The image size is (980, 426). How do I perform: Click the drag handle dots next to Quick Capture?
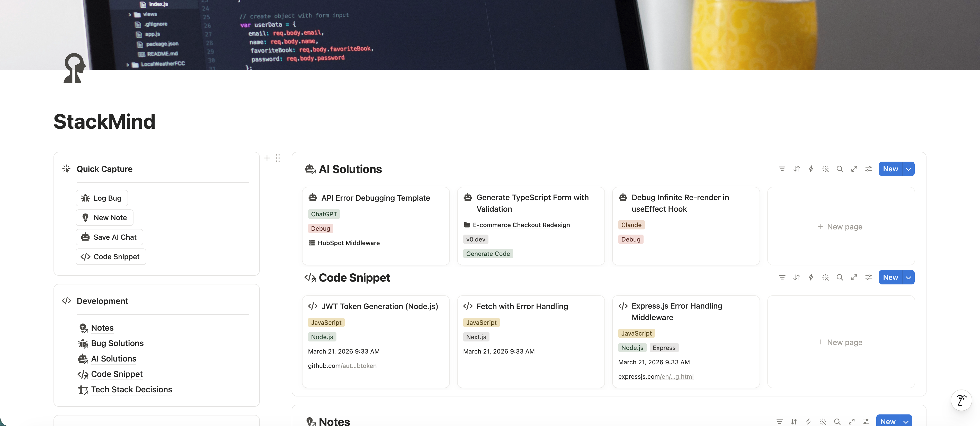[x=278, y=159]
